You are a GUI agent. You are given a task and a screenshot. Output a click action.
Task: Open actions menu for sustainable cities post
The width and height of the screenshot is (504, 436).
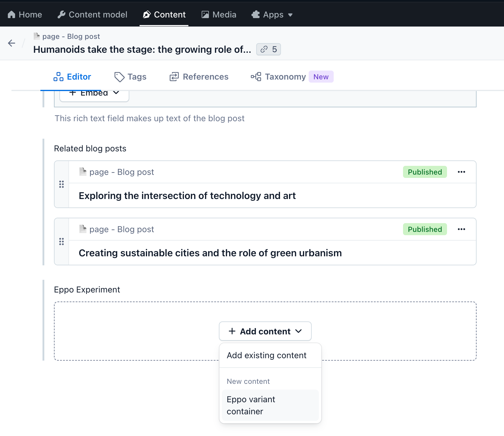coord(461,229)
